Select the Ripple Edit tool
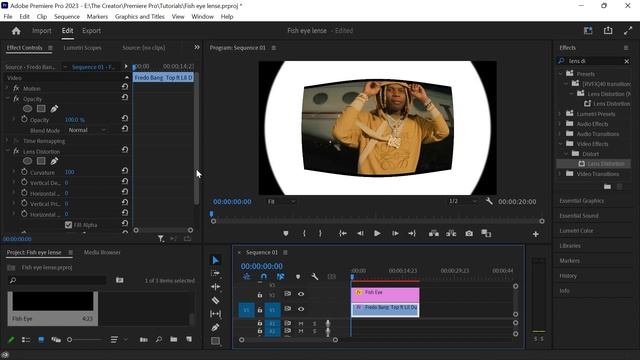 tap(216, 287)
